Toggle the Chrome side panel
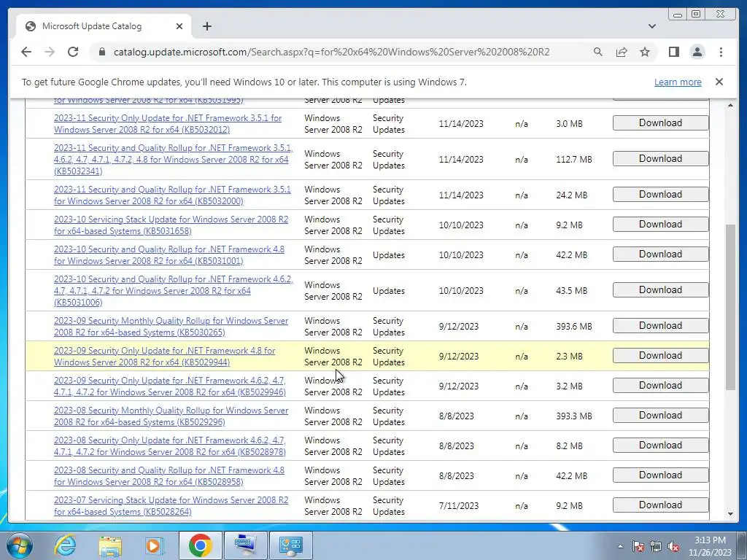The height and width of the screenshot is (560, 747). click(x=673, y=52)
